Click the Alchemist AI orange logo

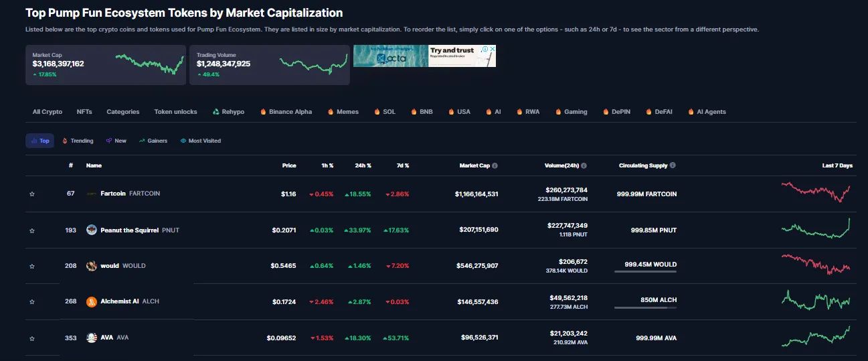coord(92,301)
